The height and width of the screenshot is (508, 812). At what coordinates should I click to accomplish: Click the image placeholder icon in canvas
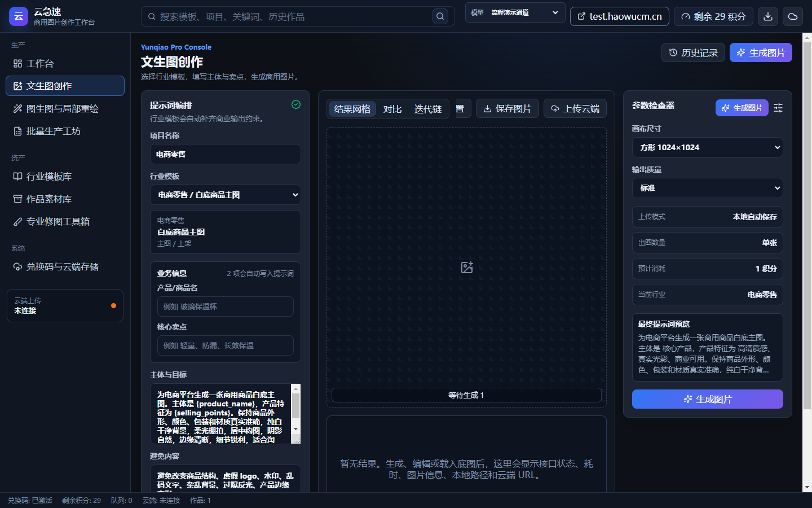pyautogui.click(x=467, y=268)
